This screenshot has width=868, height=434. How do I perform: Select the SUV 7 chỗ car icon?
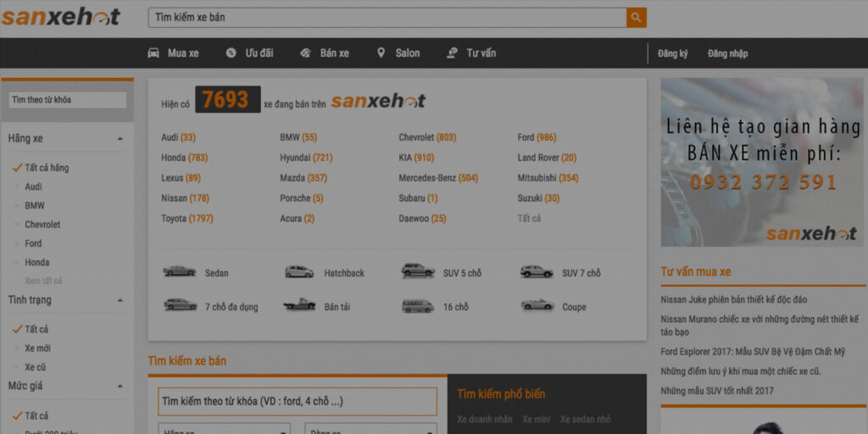(x=537, y=271)
